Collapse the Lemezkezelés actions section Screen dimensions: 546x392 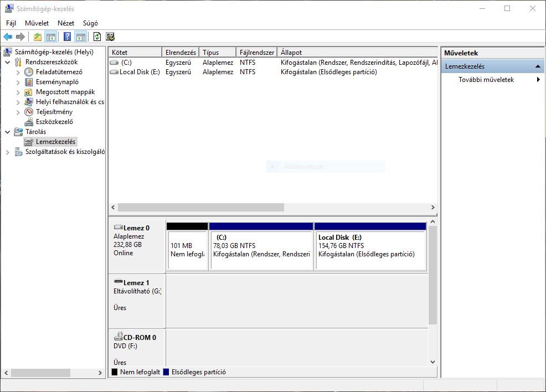point(538,66)
